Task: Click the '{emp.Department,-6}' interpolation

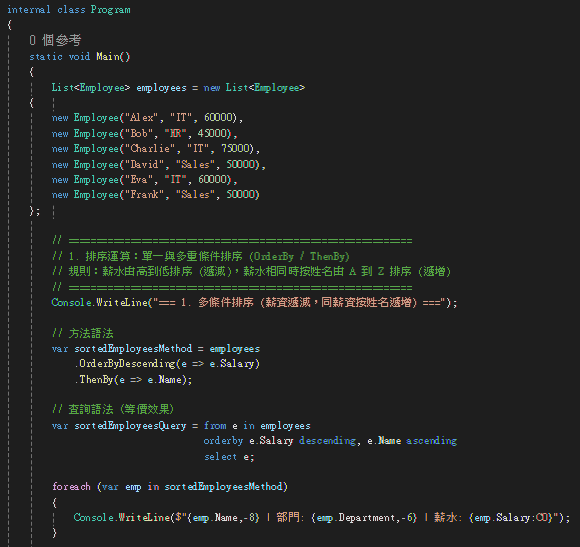Action: [364, 517]
